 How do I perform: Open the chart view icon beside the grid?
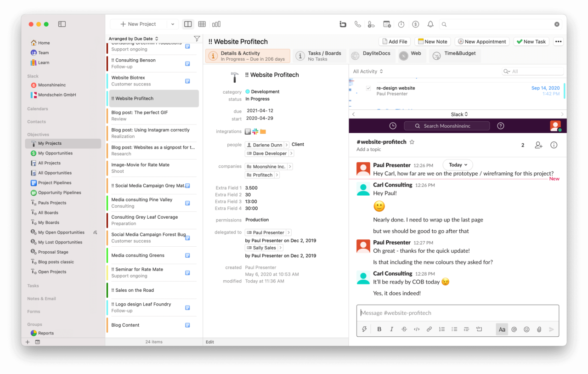216,23
